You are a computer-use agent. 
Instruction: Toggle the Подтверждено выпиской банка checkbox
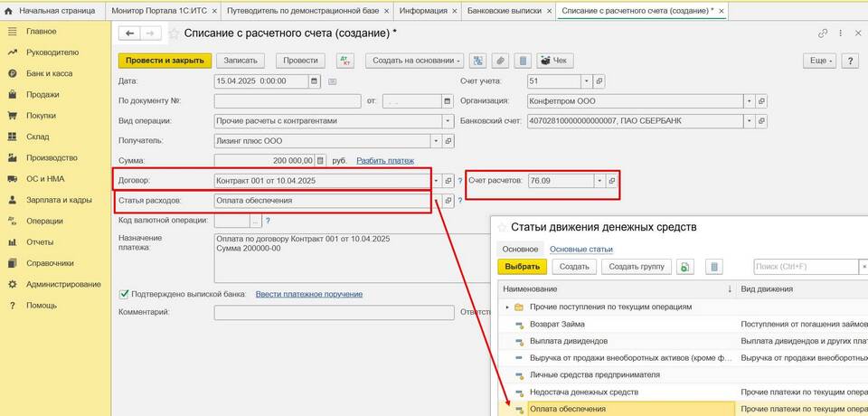pyautogui.click(x=124, y=294)
